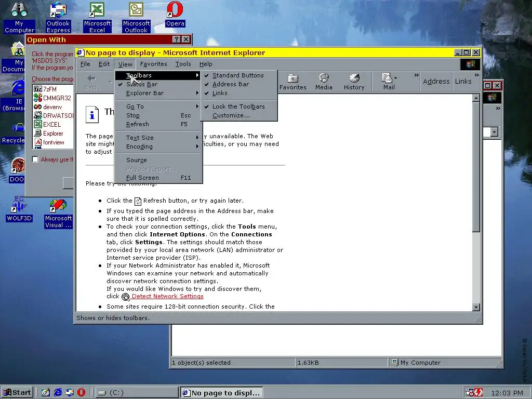Viewport: 532px width, 399px height.
Task: Expand the Explorer Bar submenu
Action: (x=158, y=93)
